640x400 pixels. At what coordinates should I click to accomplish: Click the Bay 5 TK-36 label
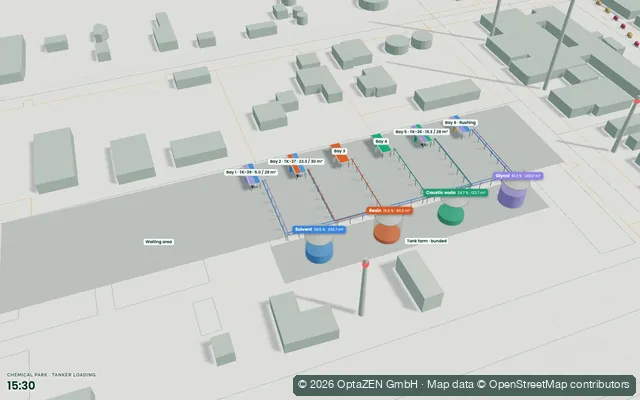422,132
